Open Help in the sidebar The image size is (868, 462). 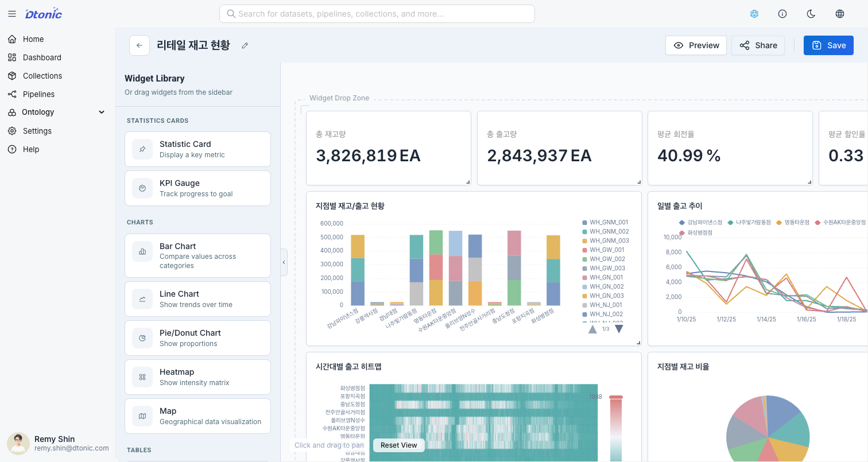click(x=57, y=149)
